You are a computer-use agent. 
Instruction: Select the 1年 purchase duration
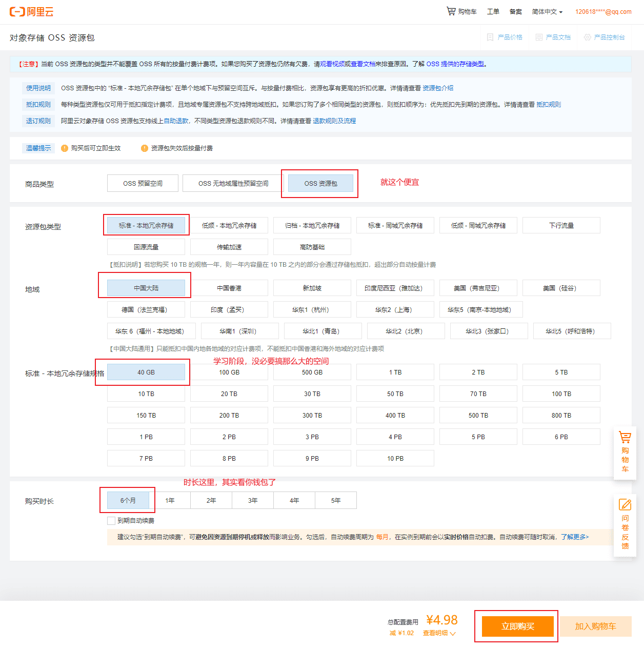click(170, 500)
